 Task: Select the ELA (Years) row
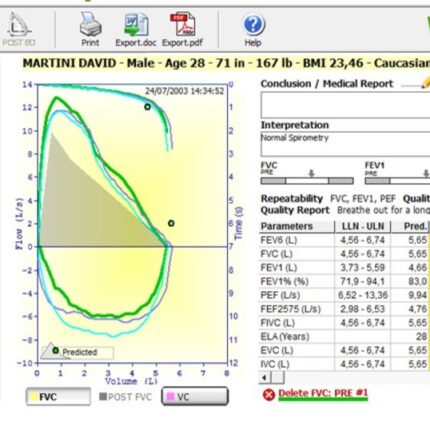pos(345,337)
